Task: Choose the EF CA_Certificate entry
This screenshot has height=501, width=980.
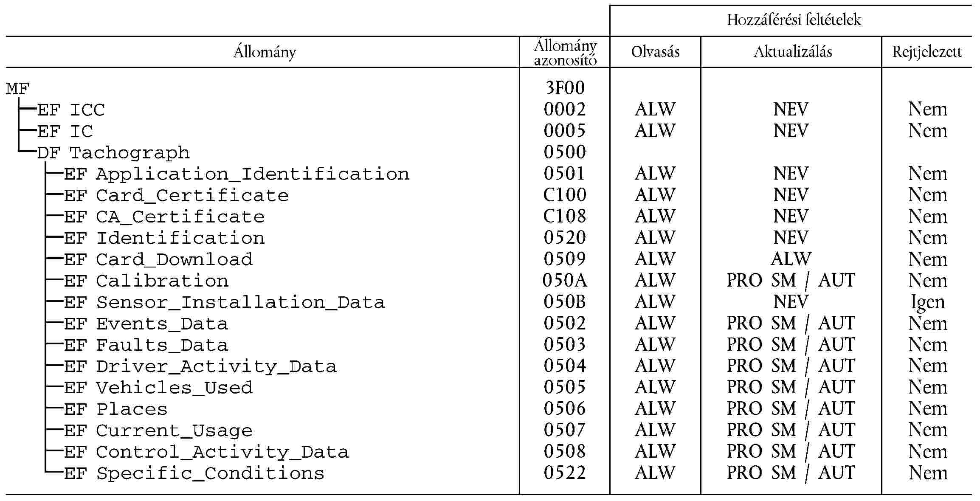Action: [164, 217]
